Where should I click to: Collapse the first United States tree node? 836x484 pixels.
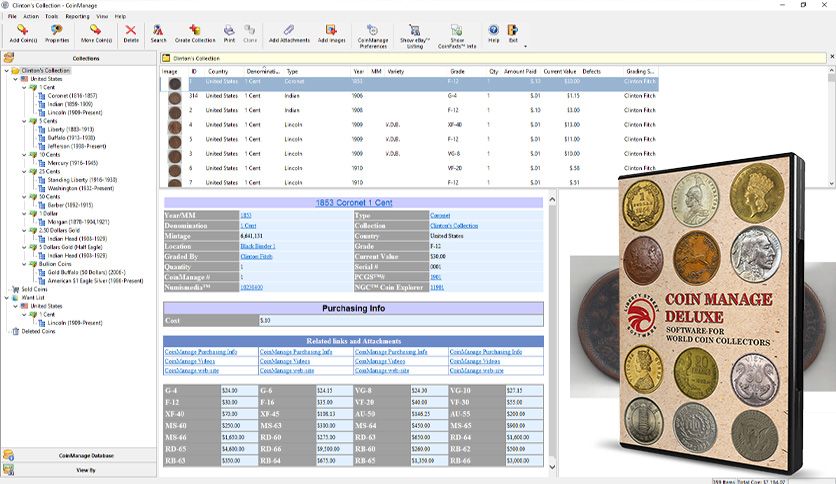[x=15, y=79]
